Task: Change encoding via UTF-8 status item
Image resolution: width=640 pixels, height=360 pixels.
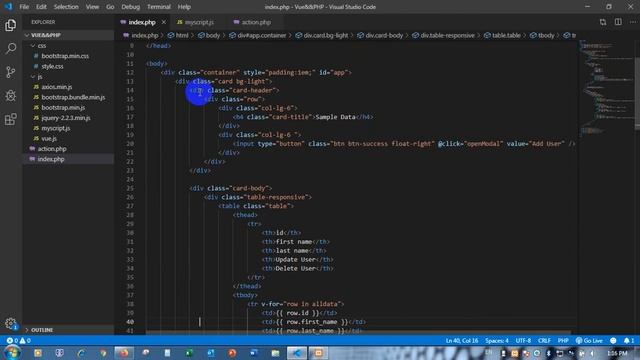Action: tap(523, 340)
